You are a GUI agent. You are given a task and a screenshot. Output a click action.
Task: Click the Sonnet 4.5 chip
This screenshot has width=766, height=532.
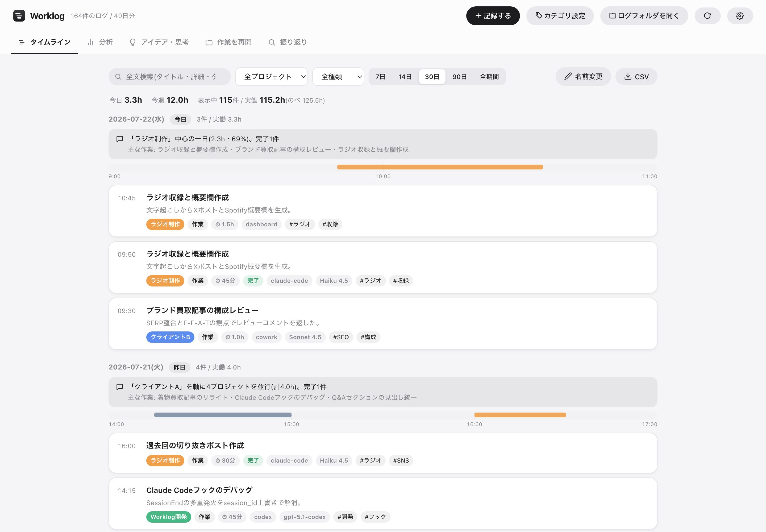305,337
